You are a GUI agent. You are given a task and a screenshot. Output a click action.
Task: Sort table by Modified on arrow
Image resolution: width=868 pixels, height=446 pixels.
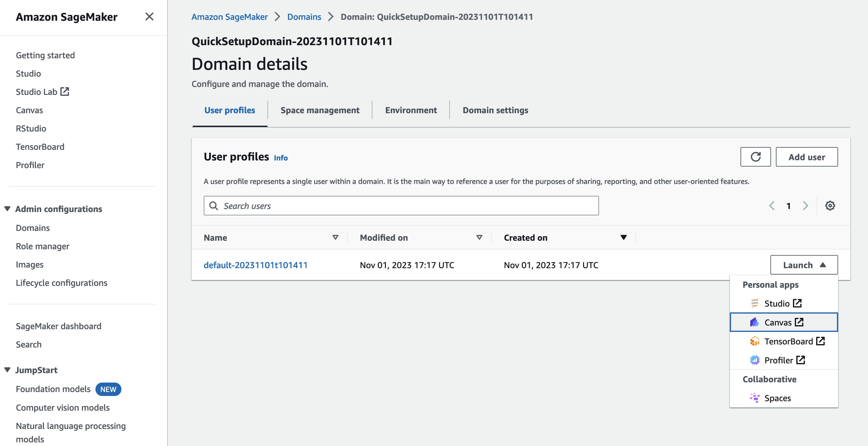coord(479,237)
